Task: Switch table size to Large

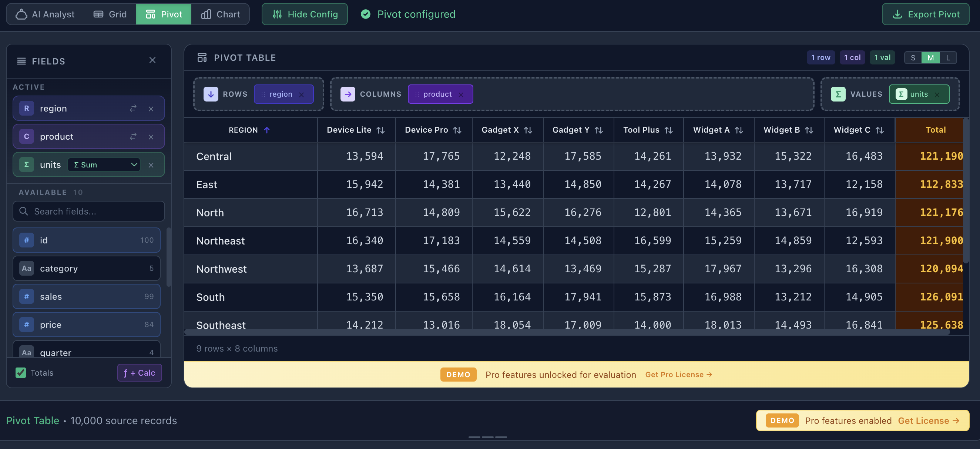Action: click(x=948, y=57)
